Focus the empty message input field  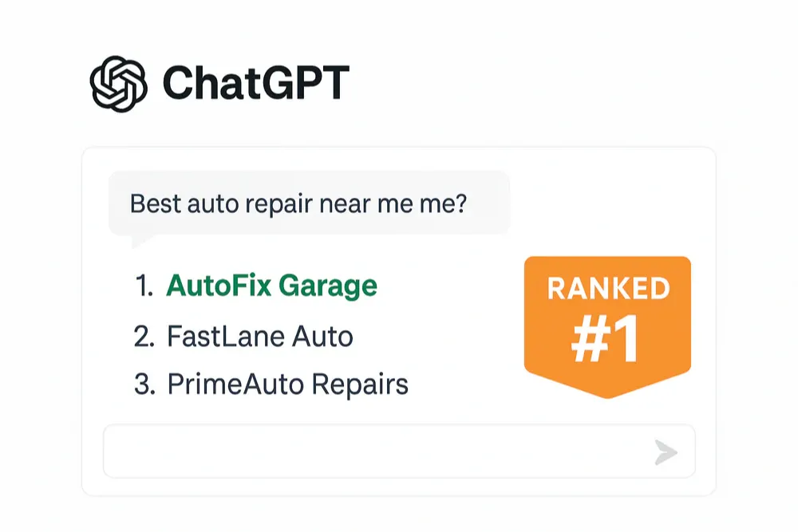pos(399,451)
